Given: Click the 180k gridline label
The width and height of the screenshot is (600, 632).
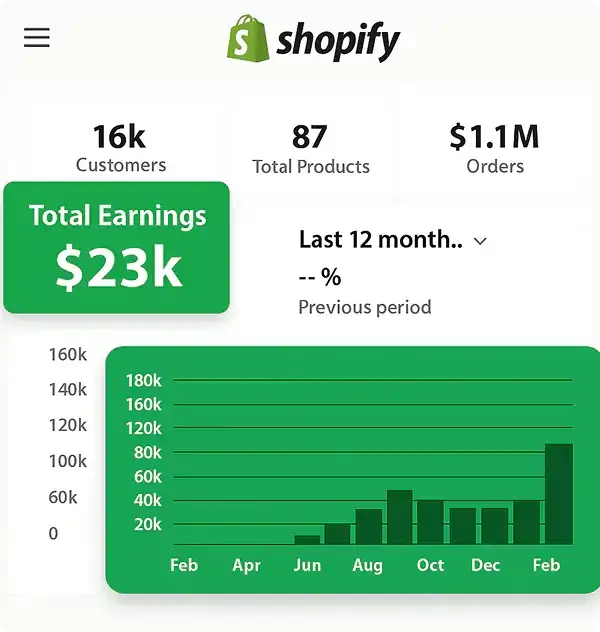Looking at the screenshot, I should pyautogui.click(x=144, y=380).
